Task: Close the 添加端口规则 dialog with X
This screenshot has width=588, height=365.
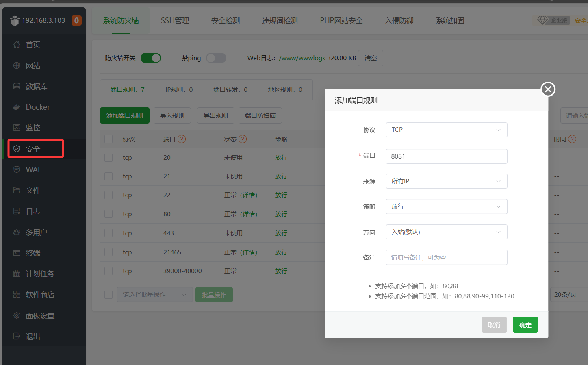Action: (548, 89)
